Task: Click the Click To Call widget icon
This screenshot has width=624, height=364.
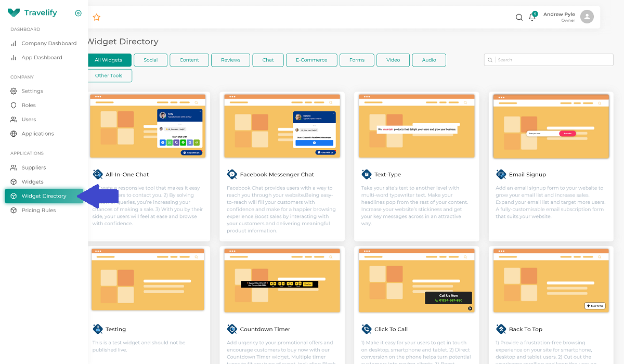Action: [x=367, y=329]
